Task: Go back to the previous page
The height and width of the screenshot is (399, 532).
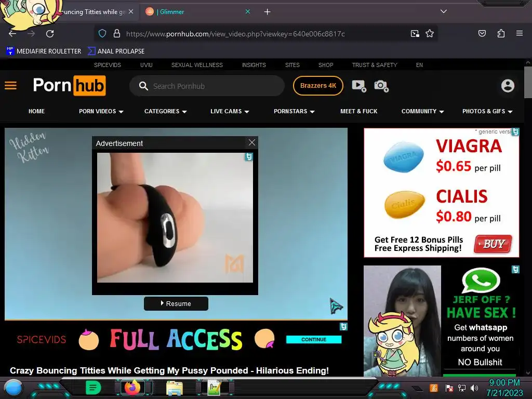Action: click(12, 34)
